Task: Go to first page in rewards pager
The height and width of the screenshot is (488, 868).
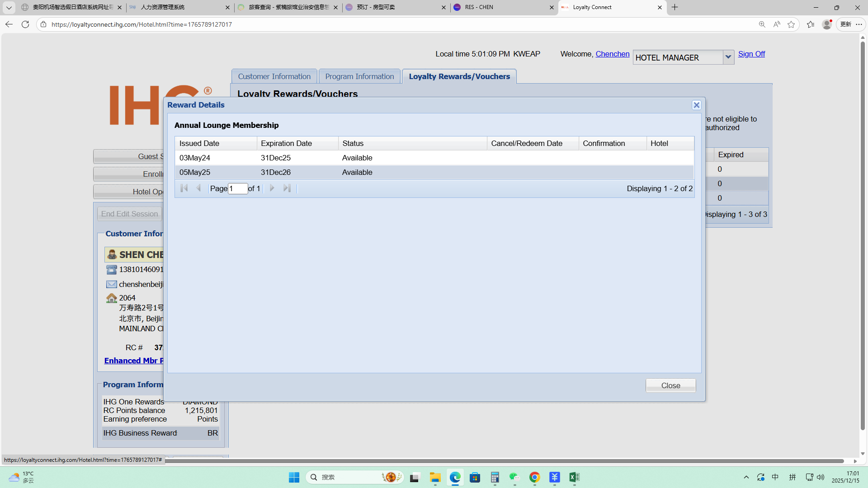Action: 184,188
